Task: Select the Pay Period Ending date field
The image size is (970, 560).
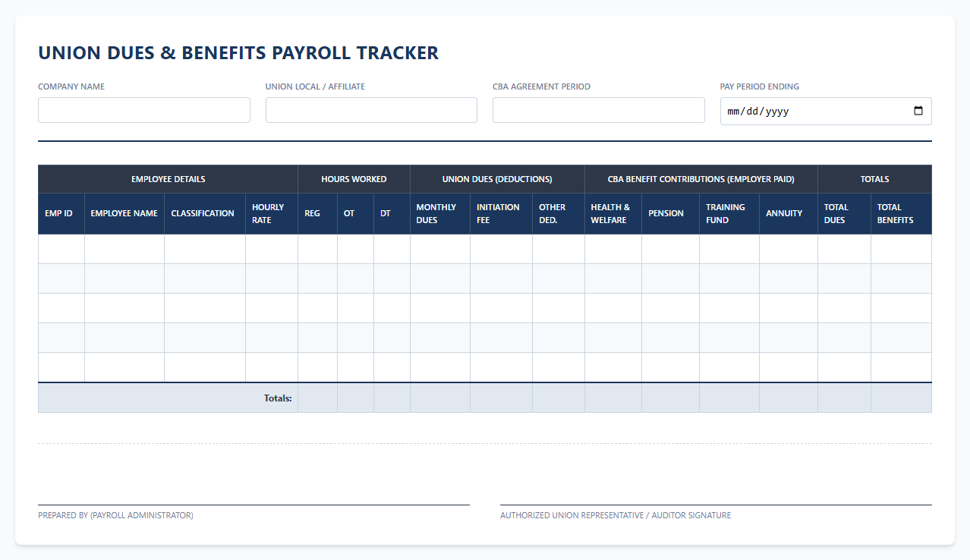Action: [x=826, y=111]
